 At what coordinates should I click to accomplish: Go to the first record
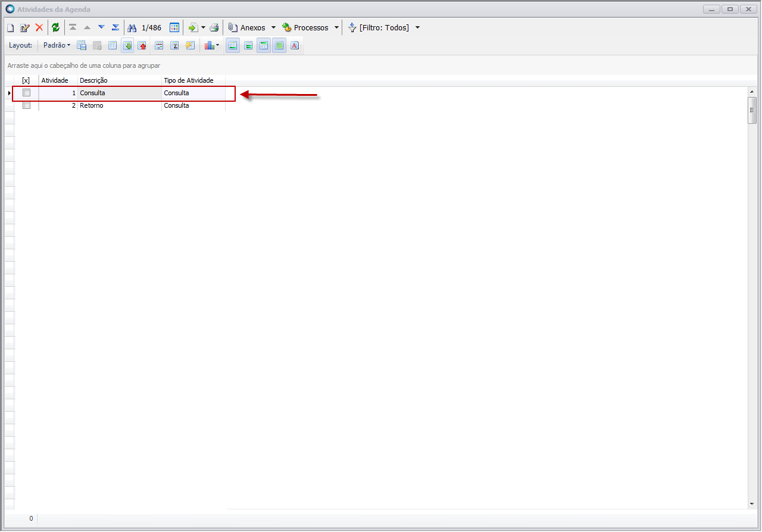[x=73, y=27]
